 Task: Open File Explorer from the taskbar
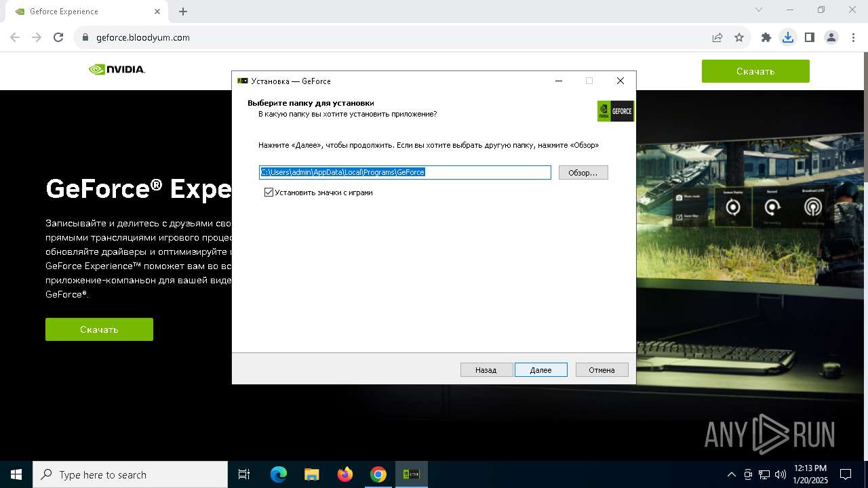311,474
